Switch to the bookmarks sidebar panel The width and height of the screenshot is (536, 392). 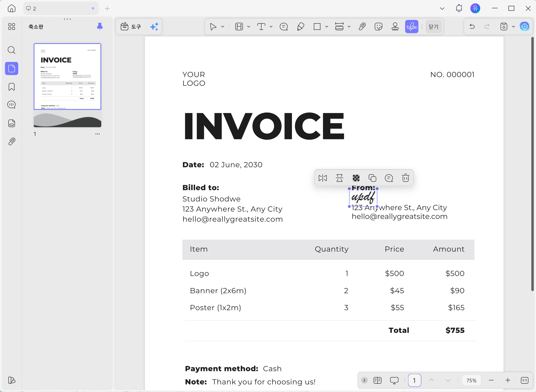[12, 87]
